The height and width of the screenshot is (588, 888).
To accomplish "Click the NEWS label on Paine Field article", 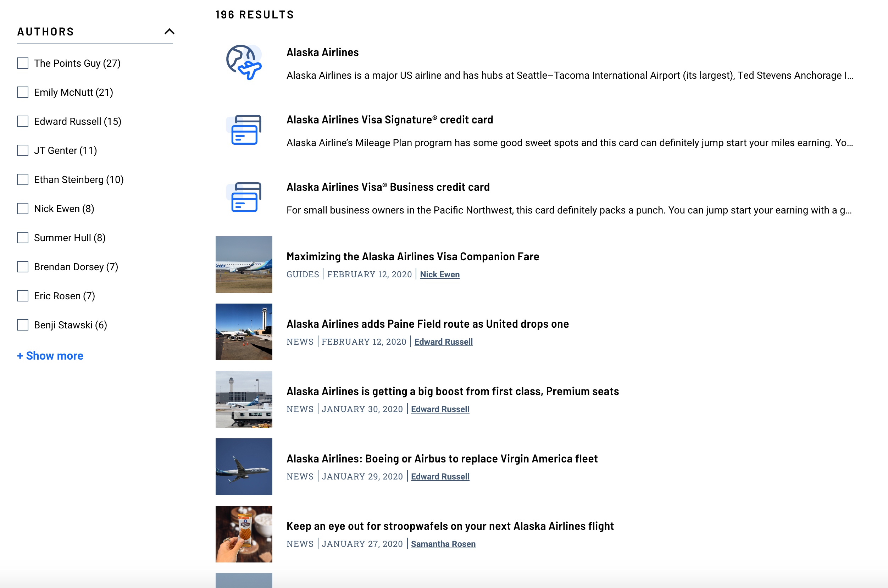I will tap(300, 342).
